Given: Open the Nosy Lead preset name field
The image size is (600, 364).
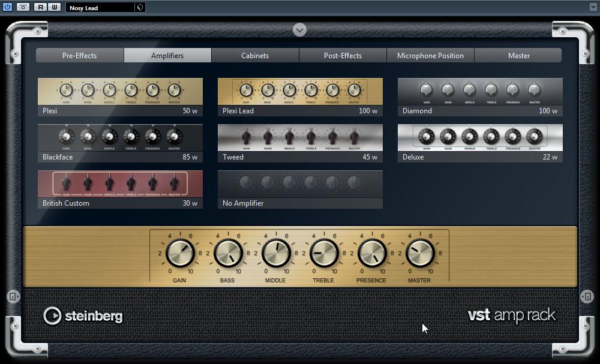Looking at the screenshot, I should (100, 7).
